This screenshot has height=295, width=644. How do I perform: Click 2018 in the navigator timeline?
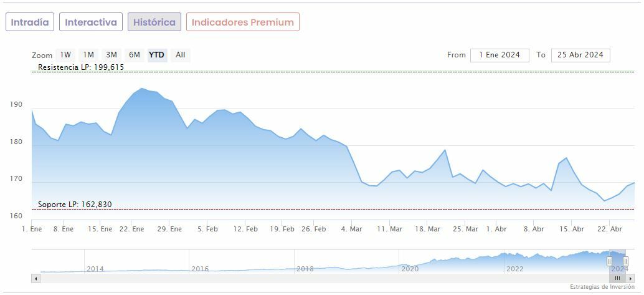tap(305, 269)
